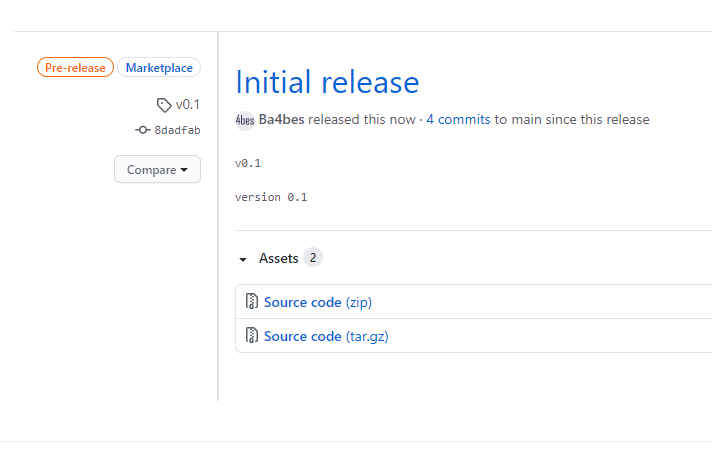Click the commit icon beside 8dadfab
This screenshot has width=712, height=452.
tap(143, 130)
